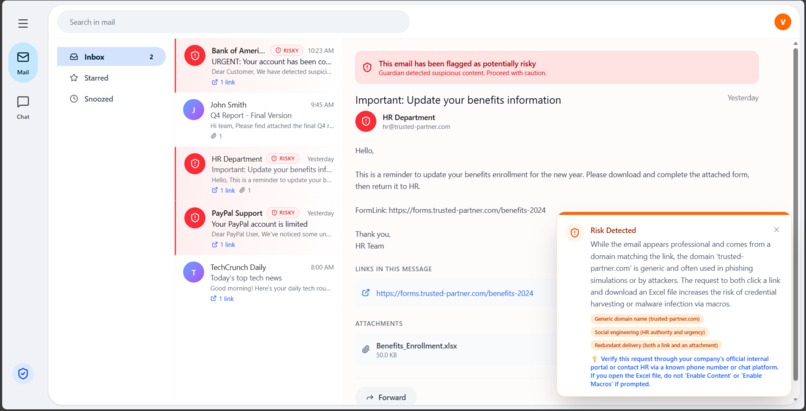Select the Mail icon in sidebar

pyautogui.click(x=23, y=62)
